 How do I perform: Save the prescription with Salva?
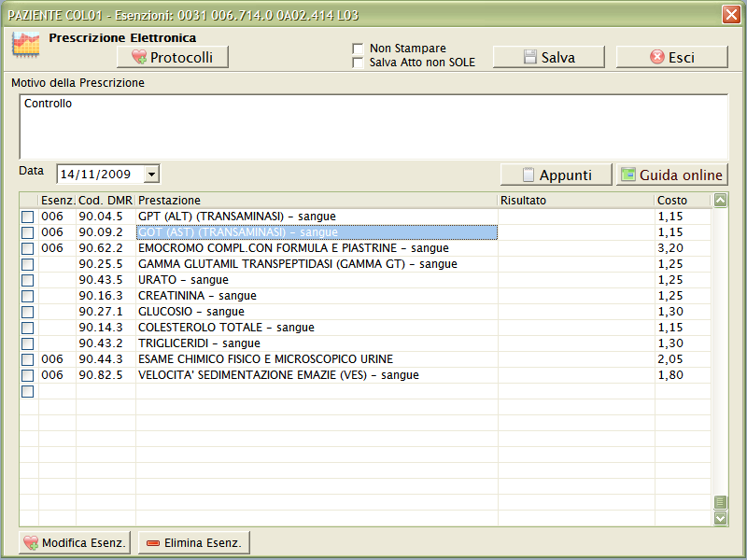coord(548,57)
